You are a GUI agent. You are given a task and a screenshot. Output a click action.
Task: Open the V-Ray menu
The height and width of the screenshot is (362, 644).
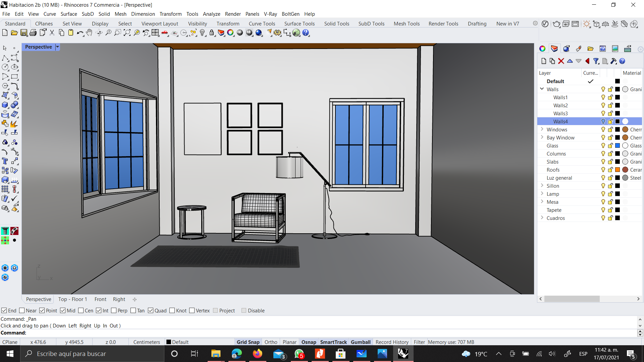point(270,14)
